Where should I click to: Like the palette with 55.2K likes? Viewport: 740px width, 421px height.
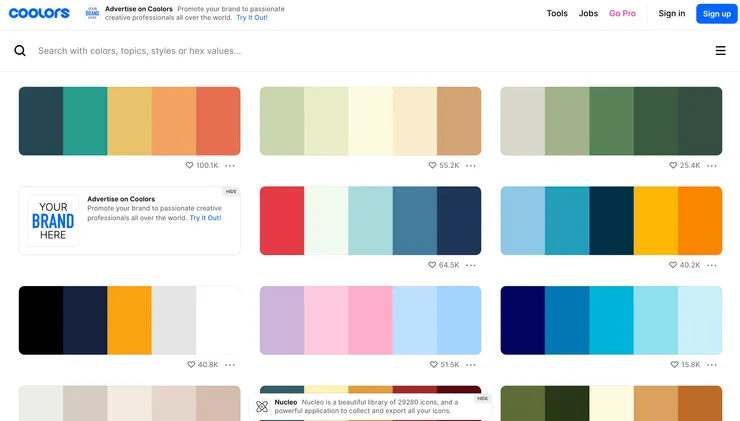pos(433,166)
